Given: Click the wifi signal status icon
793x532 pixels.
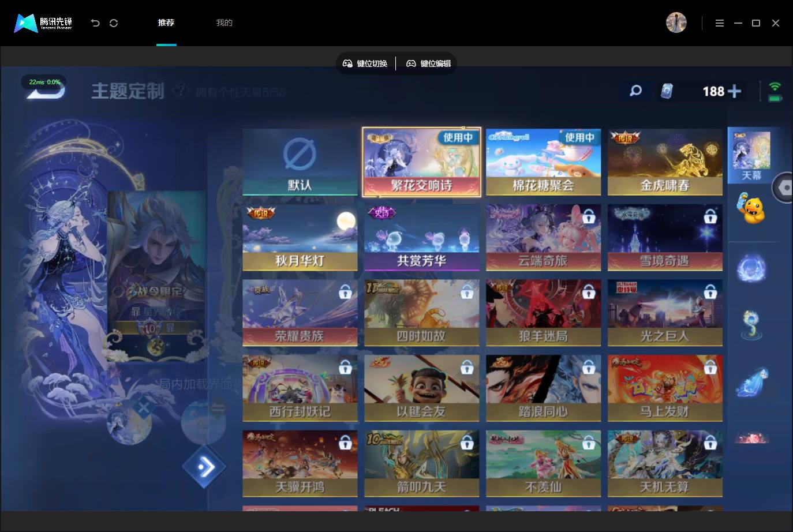Looking at the screenshot, I should (x=775, y=87).
